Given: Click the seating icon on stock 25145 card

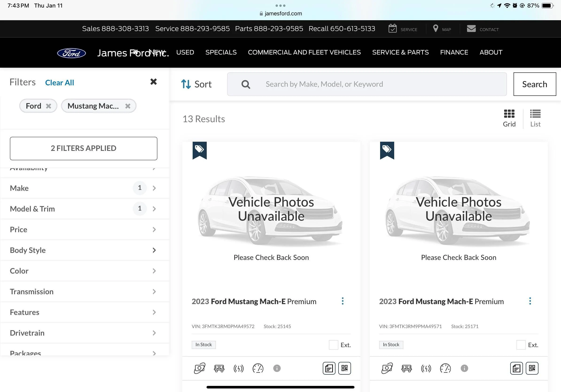Looking at the screenshot, I should point(219,368).
